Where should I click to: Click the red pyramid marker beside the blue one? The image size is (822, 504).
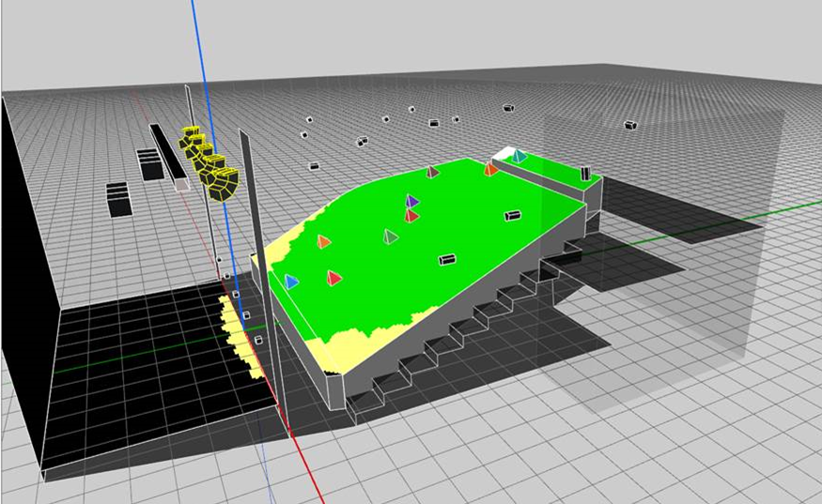[x=333, y=278]
